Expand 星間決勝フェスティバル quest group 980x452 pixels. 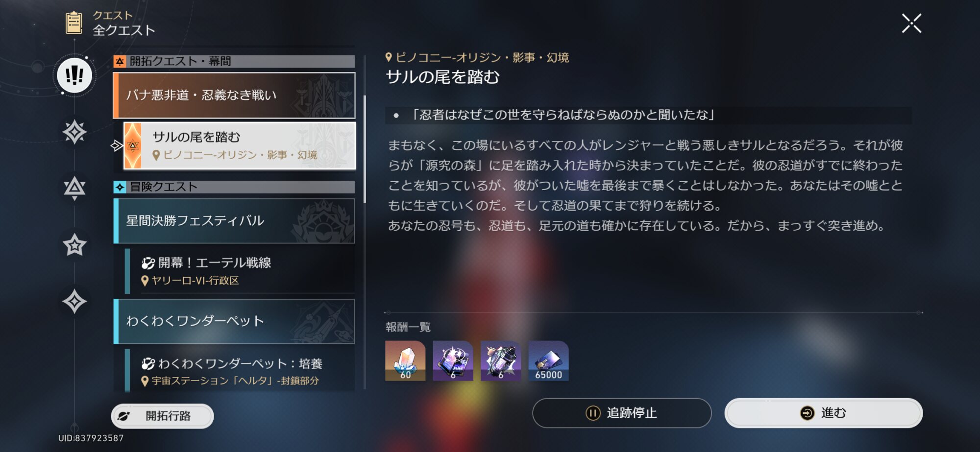coord(234,221)
